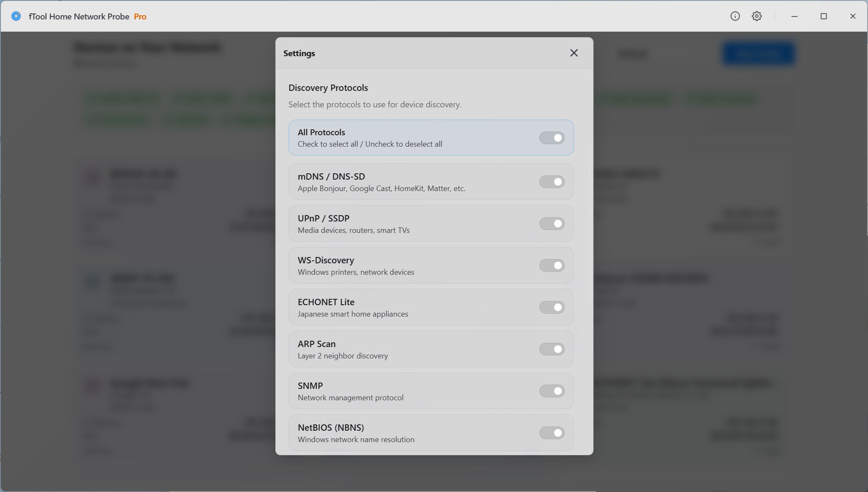
Task: Click 'Check to select all' description text
Action: tap(370, 144)
